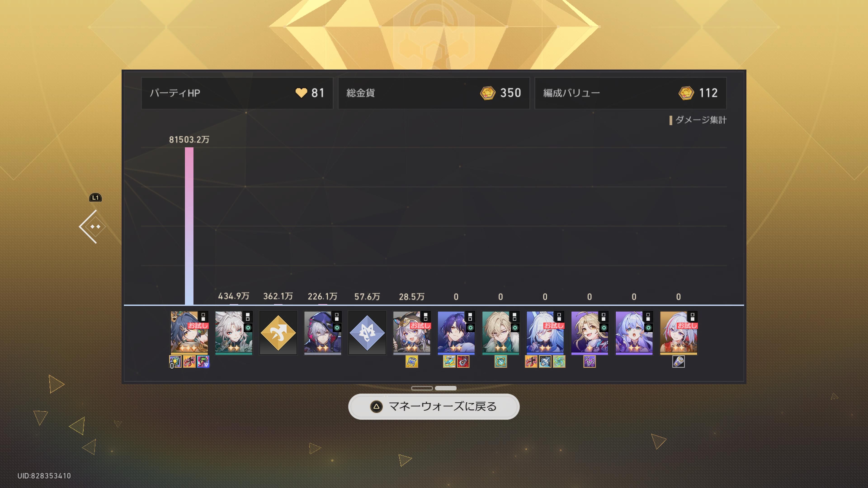The width and height of the screenshot is (868, 488).
Task: Click the ダメージ集計 label
Action: (701, 120)
